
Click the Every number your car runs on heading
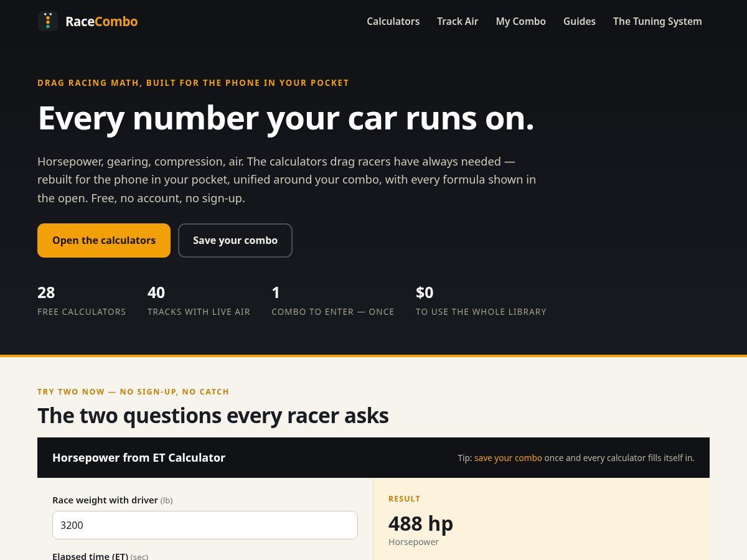[286, 118]
